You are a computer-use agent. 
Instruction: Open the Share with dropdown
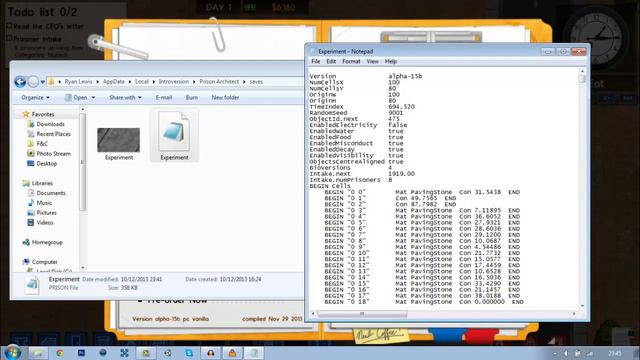point(125,98)
